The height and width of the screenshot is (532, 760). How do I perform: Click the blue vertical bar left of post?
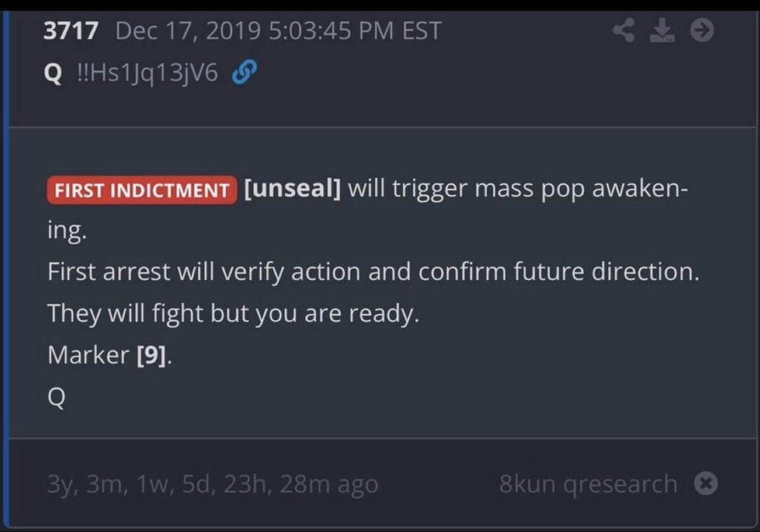click(x=6, y=266)
